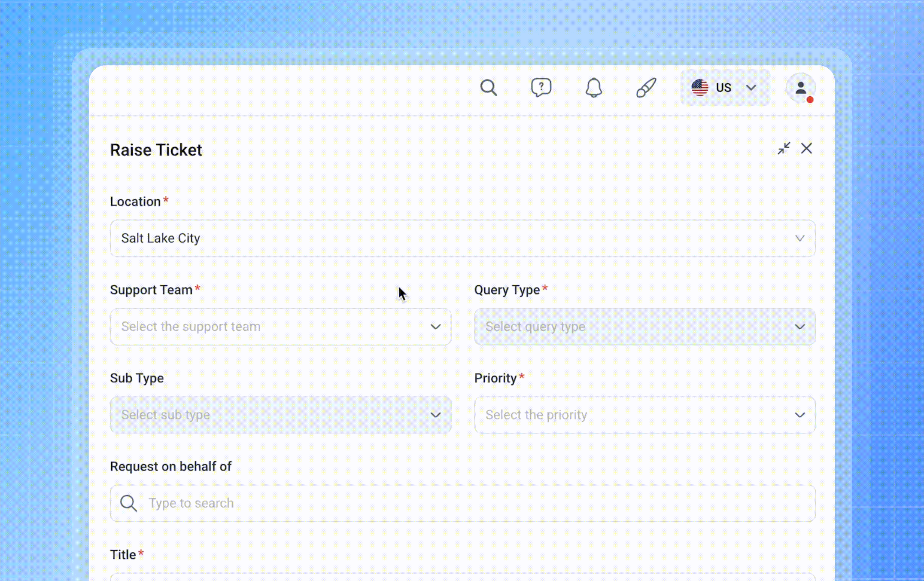Open the Sub Type dropdown
This screenshot has height=581, width=924.
(280, 415)
